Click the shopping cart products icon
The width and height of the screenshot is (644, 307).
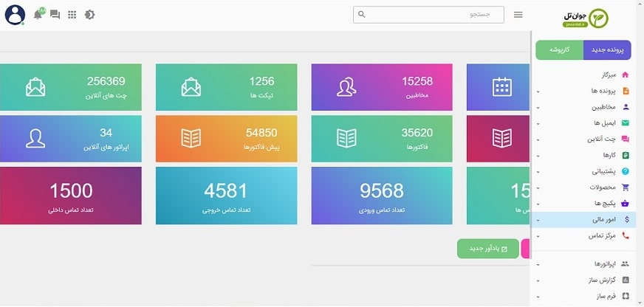click(626, 187)
